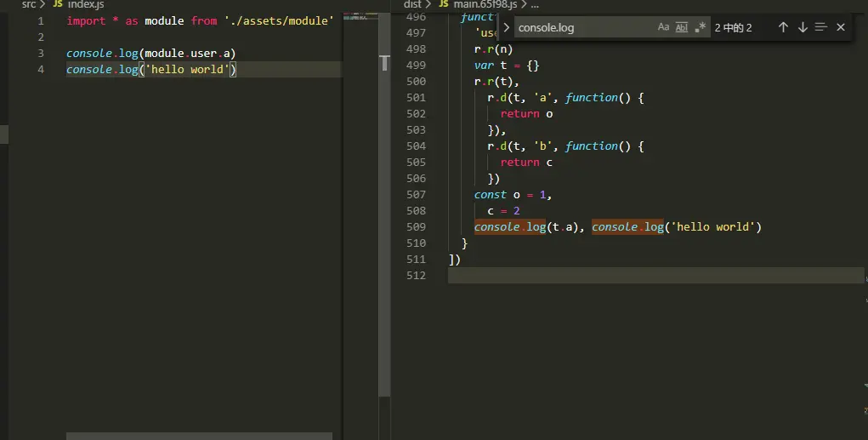Click first highlighted console.log on line 509
The height and width of the screenshot is (440, 868).
click(x=510, y=226)
